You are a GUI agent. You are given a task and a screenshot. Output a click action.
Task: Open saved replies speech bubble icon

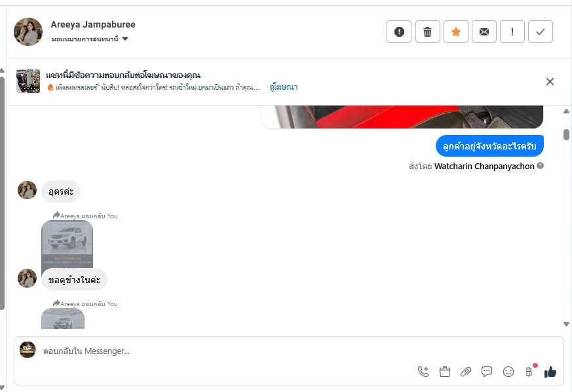487,372
